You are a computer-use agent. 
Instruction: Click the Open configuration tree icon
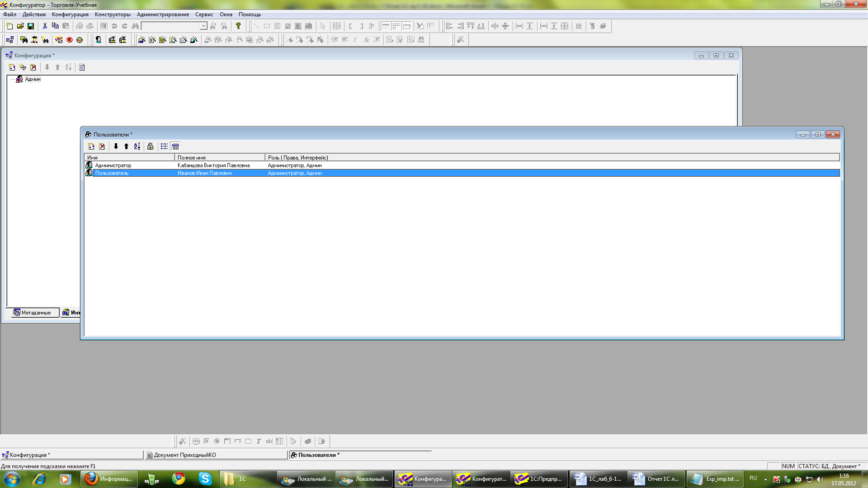coord(10,40)
